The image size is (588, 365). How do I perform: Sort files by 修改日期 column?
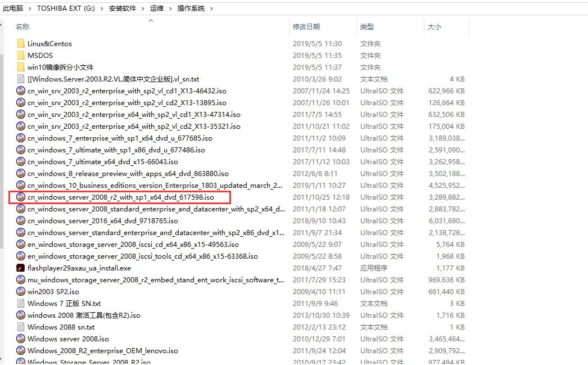pyautogui.click(x=307, y=26)
